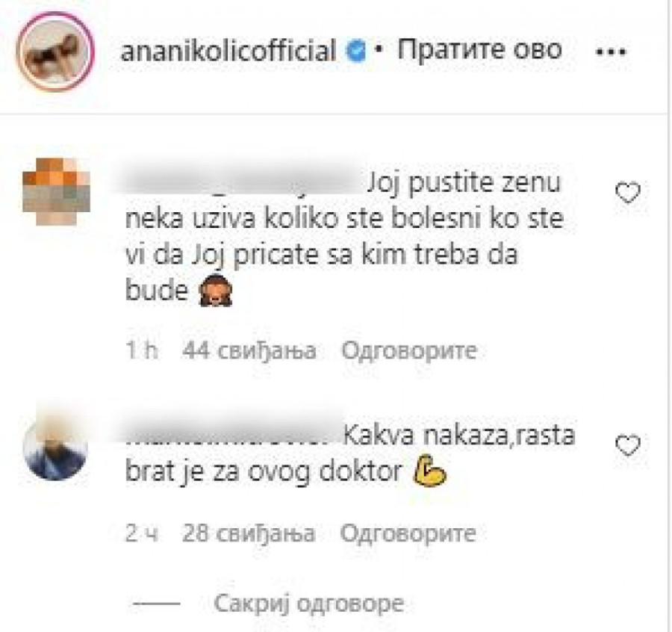This screenshot has width=672, height=632.
Task: Click the Пратите ово follow button
Action: tap(479, 50)
